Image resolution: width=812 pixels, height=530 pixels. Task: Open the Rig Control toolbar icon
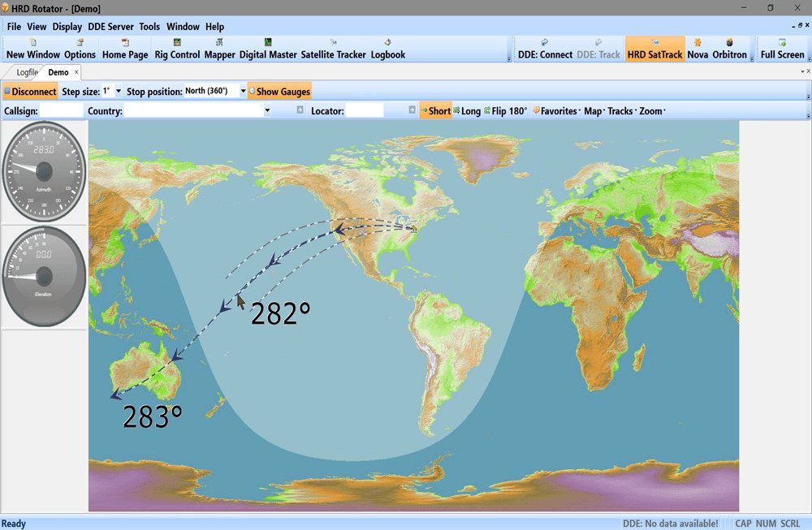(x=177, y=50)
